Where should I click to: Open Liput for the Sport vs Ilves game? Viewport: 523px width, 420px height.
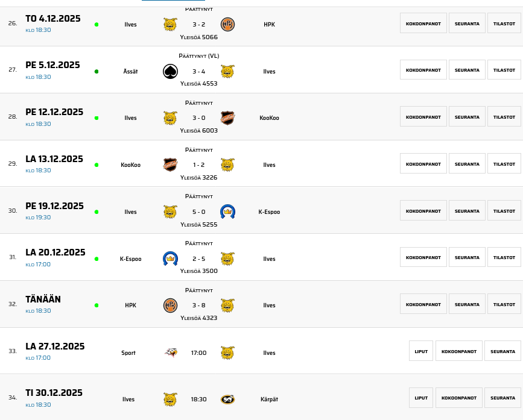point(421,351)
